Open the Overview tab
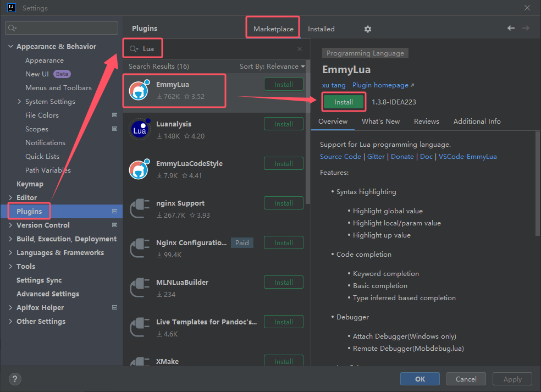 (x=333, y=122)
